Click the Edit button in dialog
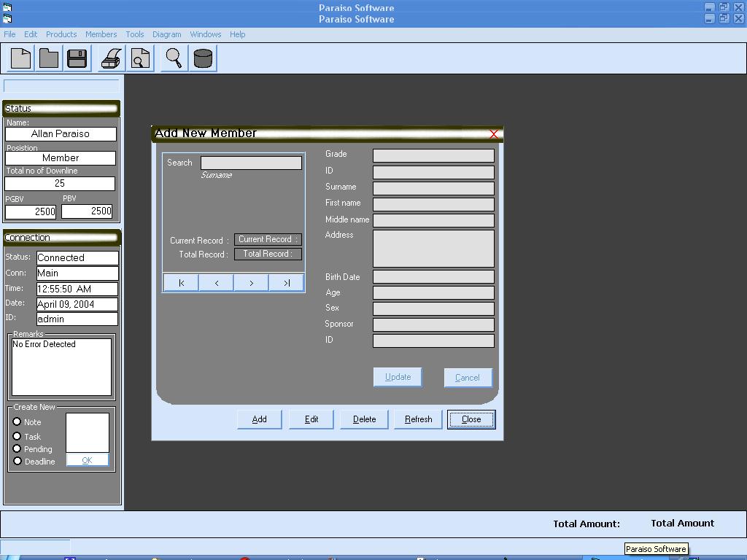The width and height of the screenshot is (747, 560). (311, 419)
